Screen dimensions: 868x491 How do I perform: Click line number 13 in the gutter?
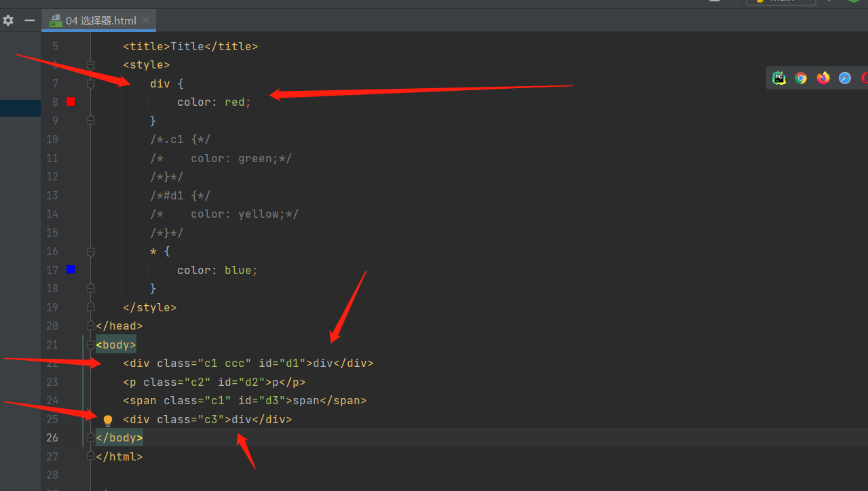tap(52, 195)
